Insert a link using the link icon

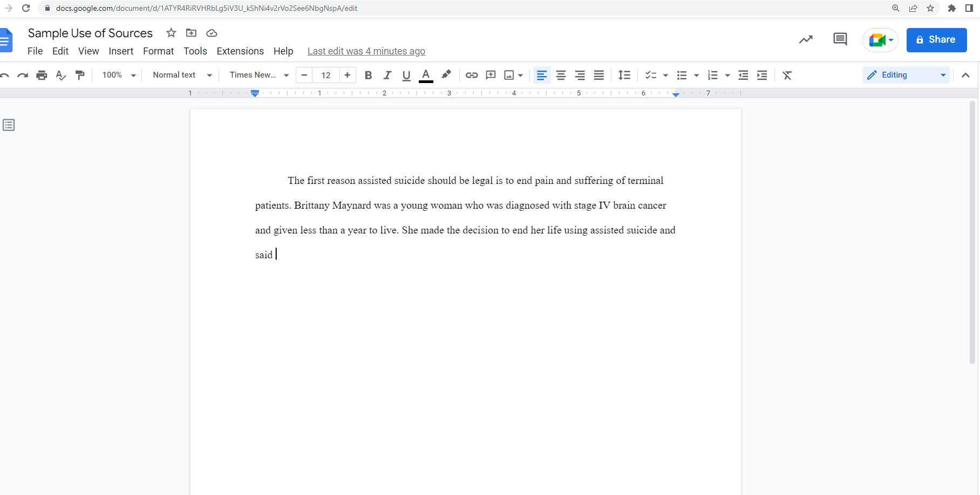471,75
